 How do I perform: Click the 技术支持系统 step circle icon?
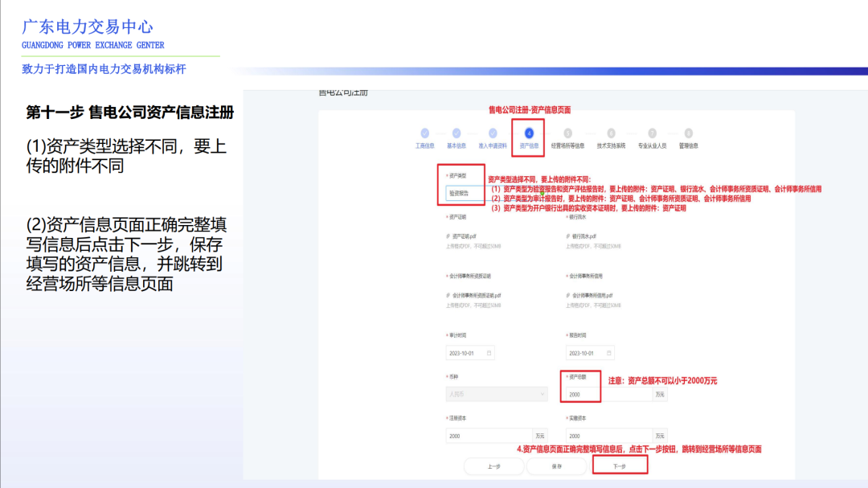point(610,132)
